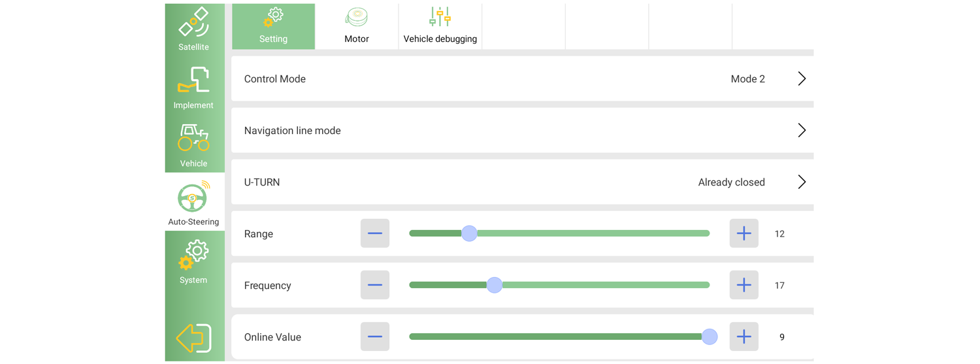Select the Setting tab
Viewport: 980px width, 364px height.
pos(273,26)
